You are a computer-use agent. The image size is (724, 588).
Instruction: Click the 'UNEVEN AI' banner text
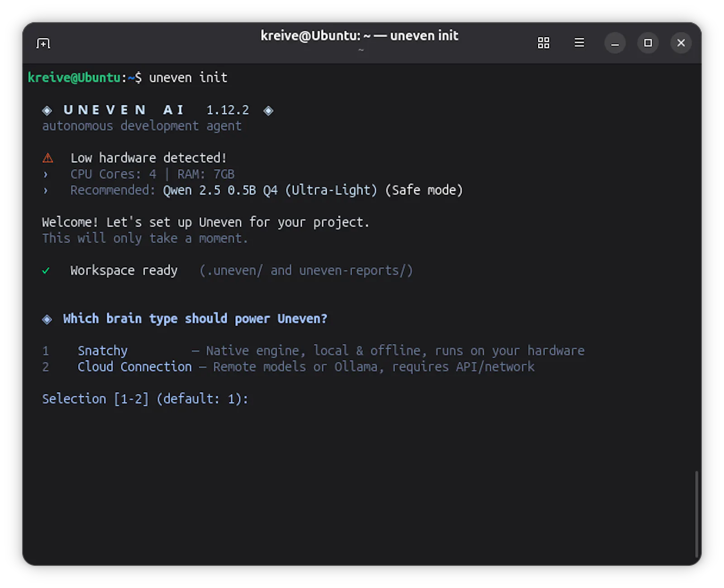[124, 110]
